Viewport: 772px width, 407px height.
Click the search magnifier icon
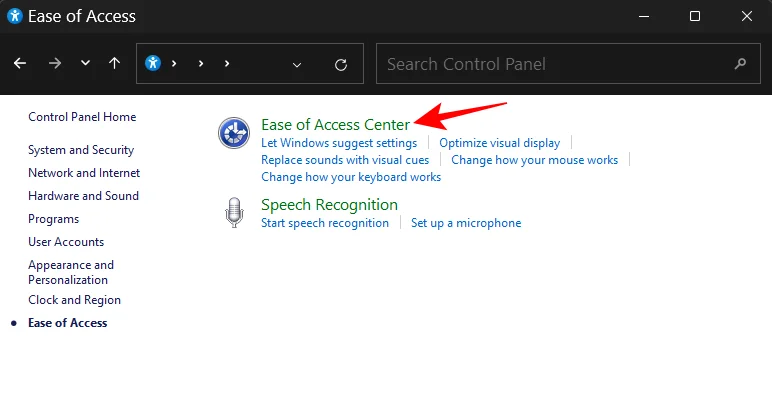(740, 63)
